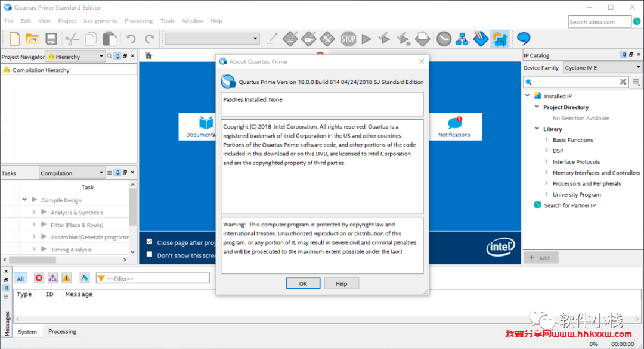Open the Hierarchy dropdown in Project Navigator
644x349 pixels.
(76, 57)
